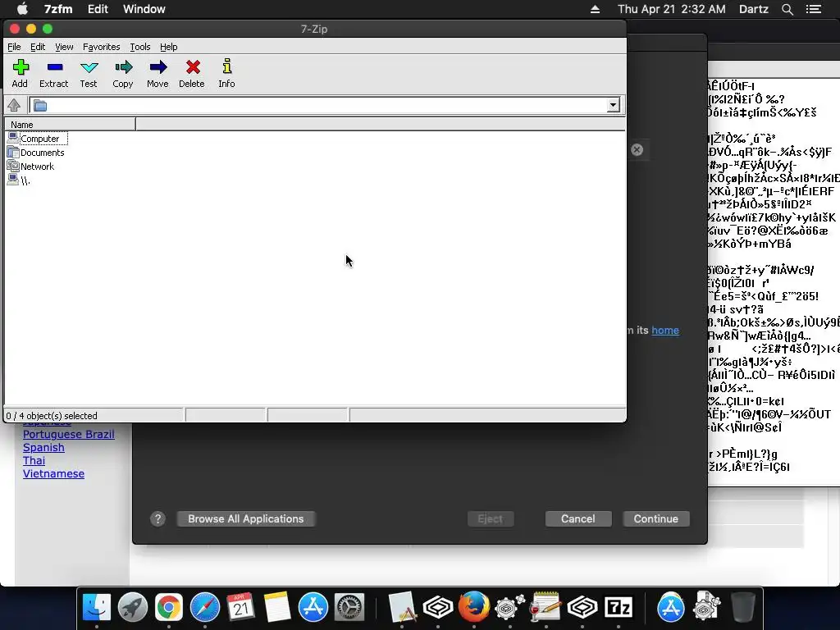Open Notes from the Dock
The image size is (840, 630).
277,608
